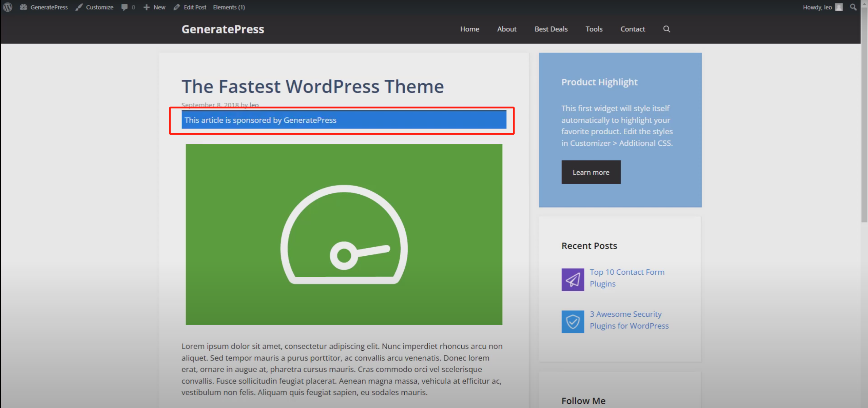868x408 pixels.
Task: Select Tools in the site navigation
Action: pyautogui.click(x=594, y=29)
